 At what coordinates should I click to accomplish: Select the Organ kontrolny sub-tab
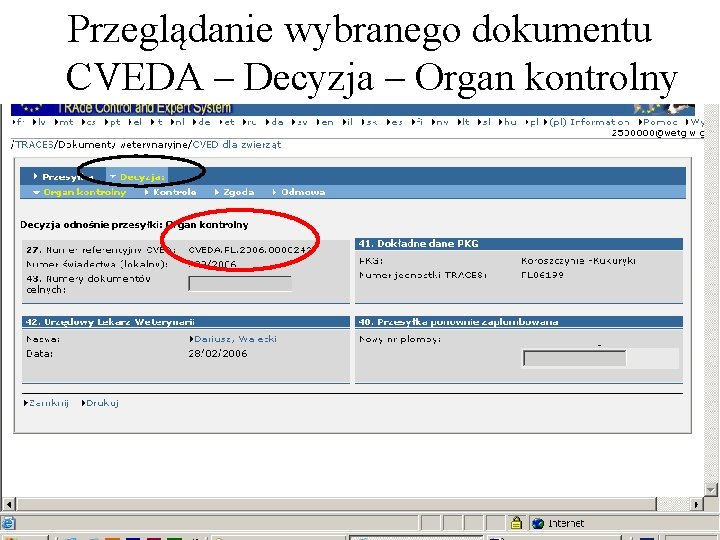click(x=80, y=192)
